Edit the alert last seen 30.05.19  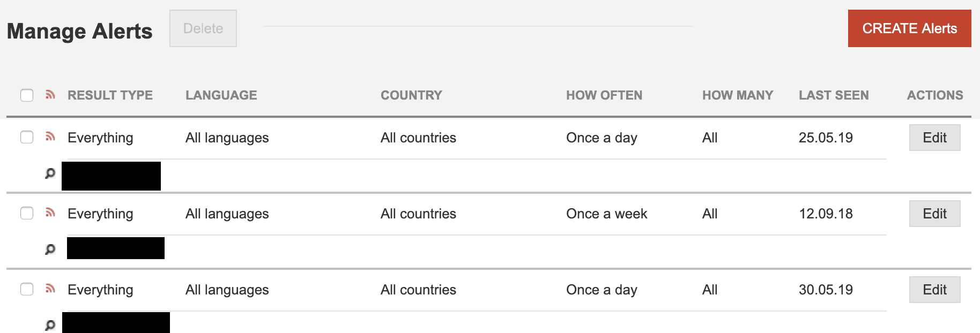click(934, 290)
